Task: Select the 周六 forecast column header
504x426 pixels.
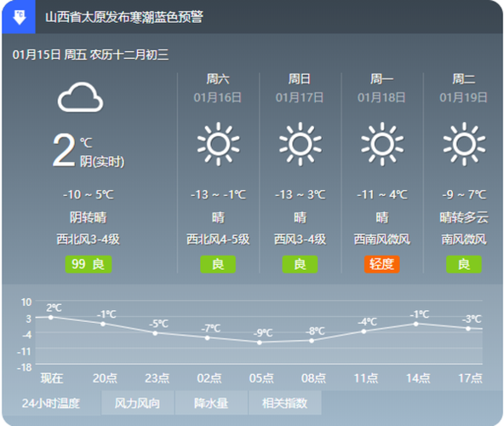Action: pyautogui.click(x=218, y=79)
